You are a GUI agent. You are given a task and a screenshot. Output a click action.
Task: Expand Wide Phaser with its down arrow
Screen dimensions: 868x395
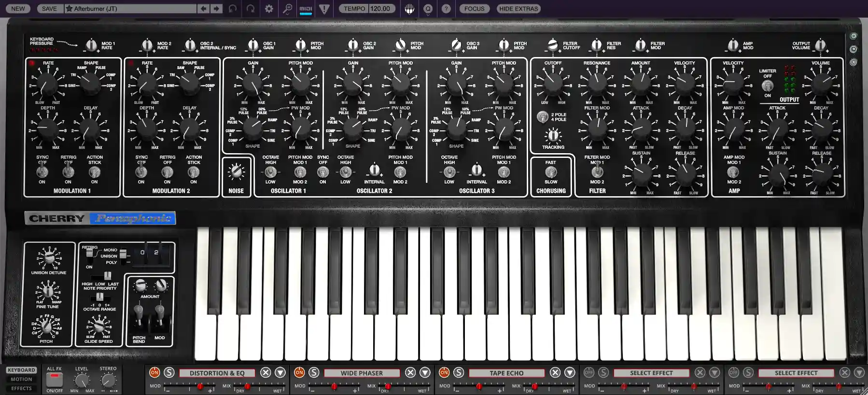[425, 372]
